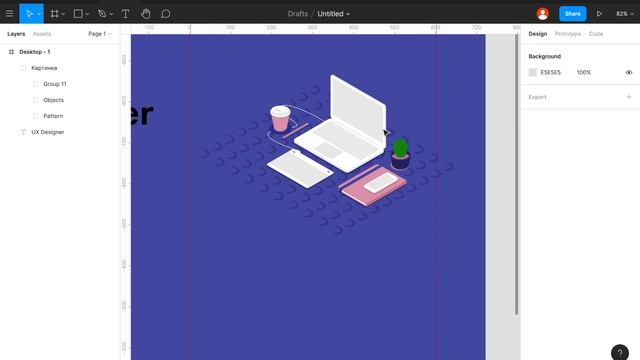Add an export setting with plus icon
Image resolution: width=640 pixels, height=360 pixels.
click(629, 97)
